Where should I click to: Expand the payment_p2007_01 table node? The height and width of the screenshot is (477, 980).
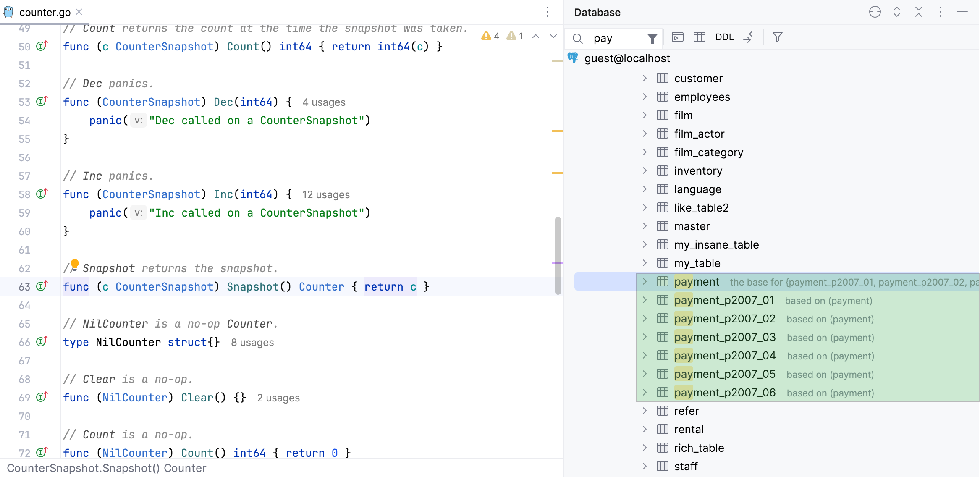pos(644,300)
